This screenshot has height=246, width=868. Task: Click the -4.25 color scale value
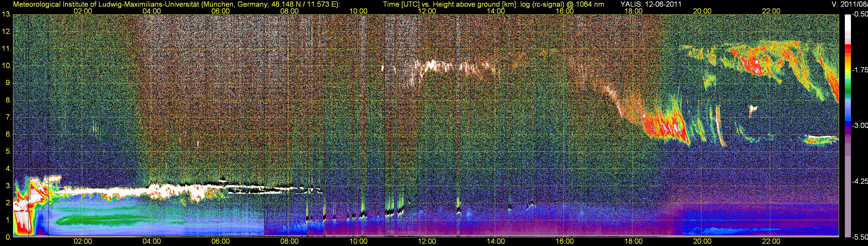click(860, 181)
